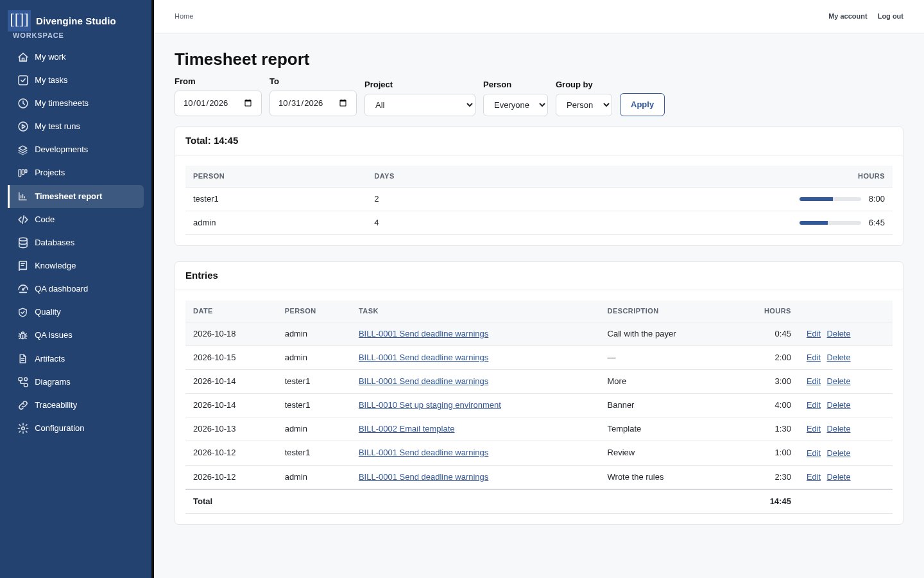
Task: Click the 6:45 hours value
Action: click(877, 223)
